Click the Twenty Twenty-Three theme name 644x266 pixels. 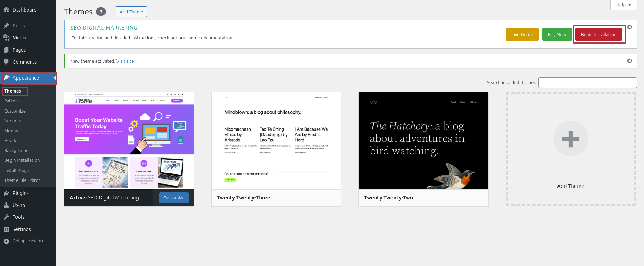point(243,198)
